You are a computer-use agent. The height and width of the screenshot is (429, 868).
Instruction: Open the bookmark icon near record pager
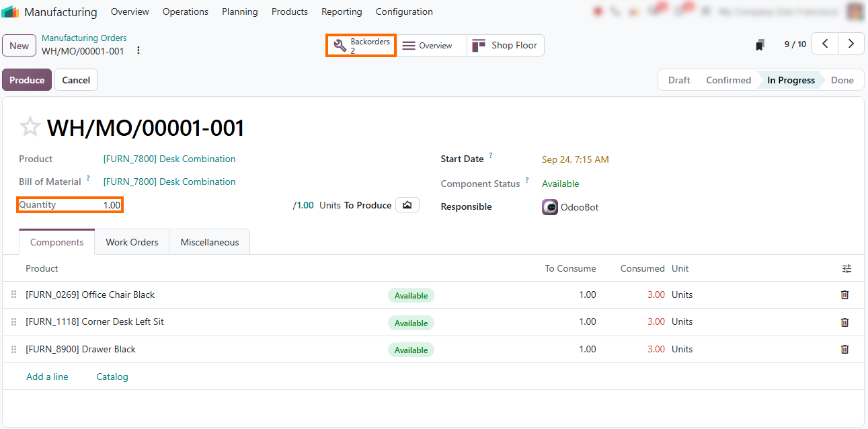click(760, 45)
